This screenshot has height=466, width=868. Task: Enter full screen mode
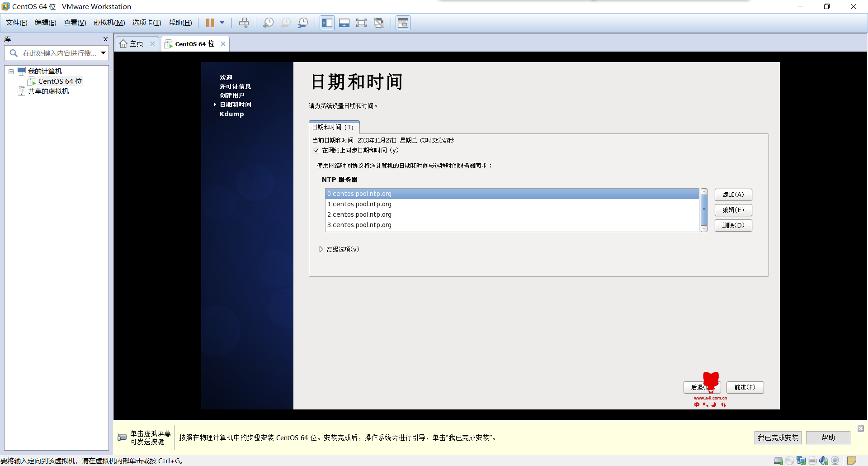(361, 23)
